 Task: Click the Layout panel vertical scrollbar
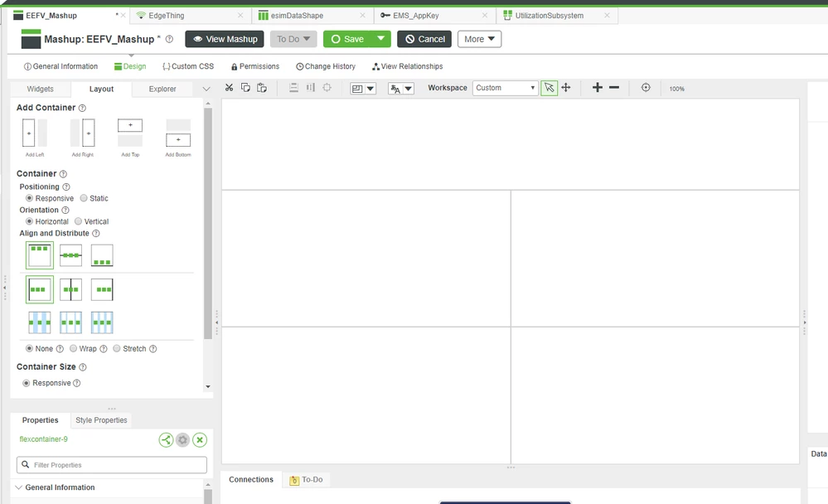tap(208, 223)
